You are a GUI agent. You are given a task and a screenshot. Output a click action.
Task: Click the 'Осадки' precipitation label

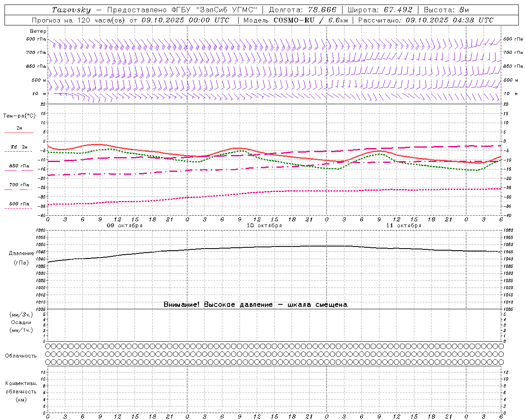click(21, 322)
